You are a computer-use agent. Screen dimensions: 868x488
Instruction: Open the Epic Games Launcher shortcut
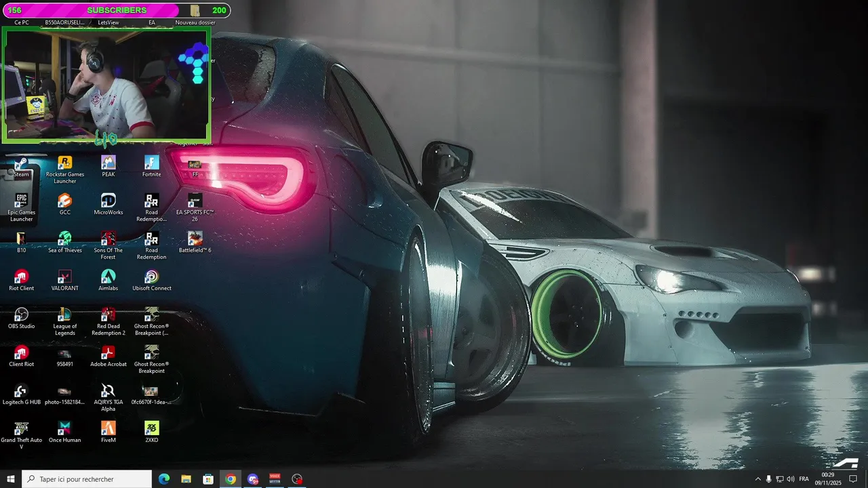[x=22, y=207]
